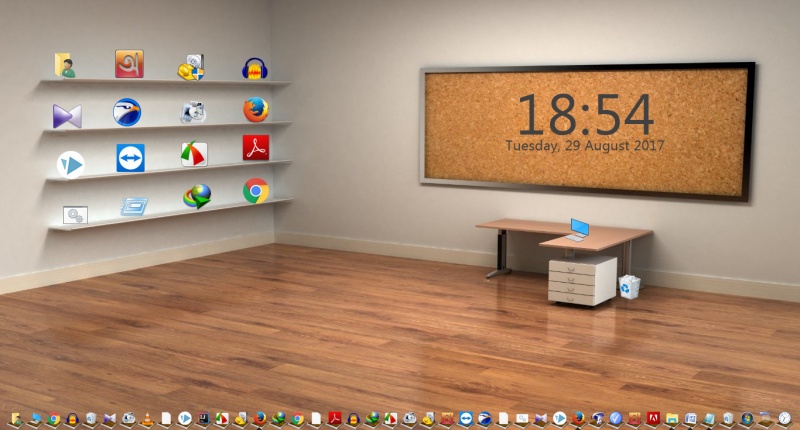Open the blue checkmark app in the dock
The image size is (800, 430).
pyautogui.click(x=616, y=418)
